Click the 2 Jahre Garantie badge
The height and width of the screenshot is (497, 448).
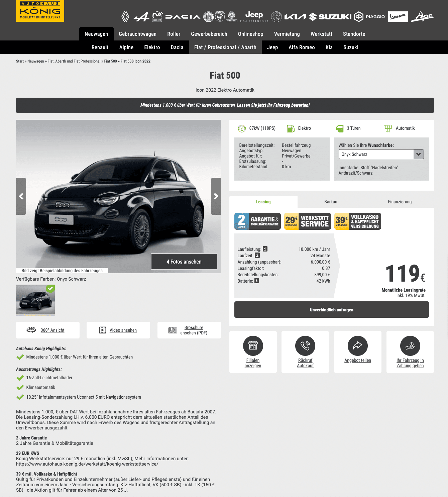coord(257,221)
